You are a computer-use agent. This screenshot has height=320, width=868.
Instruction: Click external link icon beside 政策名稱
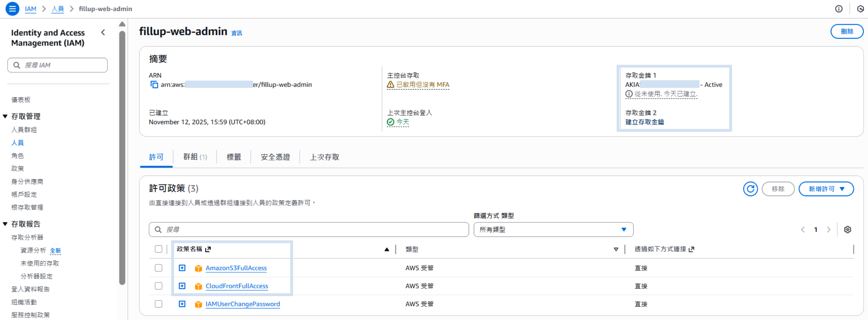click(x=208, y=249)
